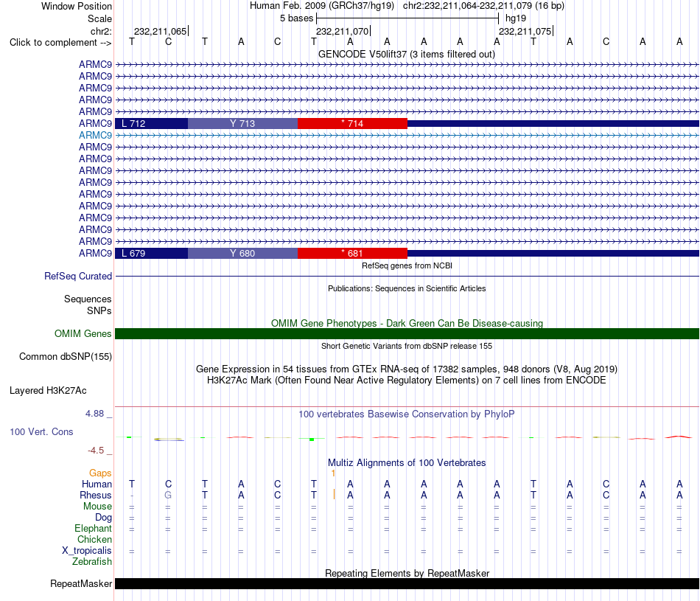Open 'Repeating Elements by RepeatMasker' title
This screenshot has width=700, height=601.
pos(407,573)
